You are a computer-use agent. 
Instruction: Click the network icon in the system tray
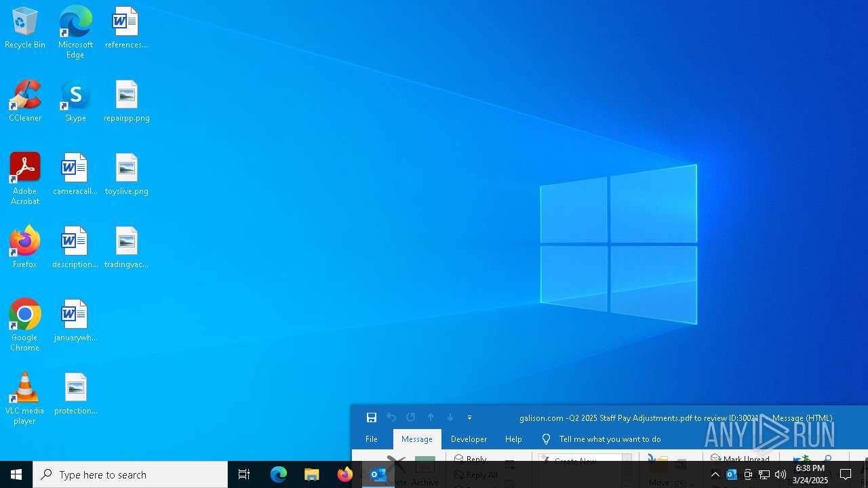coord(764,474)
